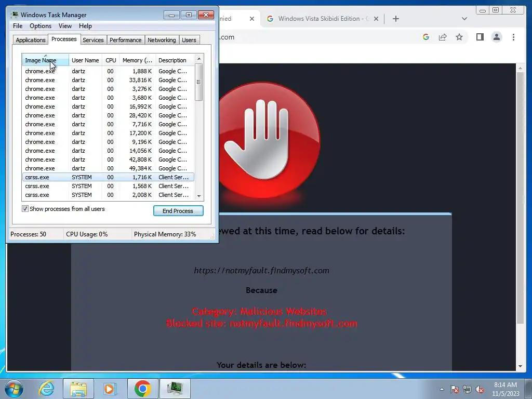Switch to Chrome via taskbar icon
Screen dimensions: 532x399
point(142,389)
